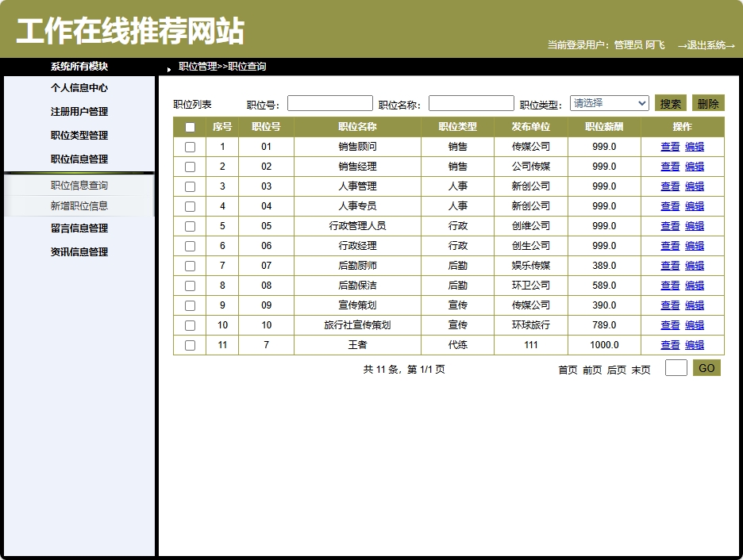Check the checkbox for 王者 row
This screenshot has height=560, width=743.
point(190,344)
